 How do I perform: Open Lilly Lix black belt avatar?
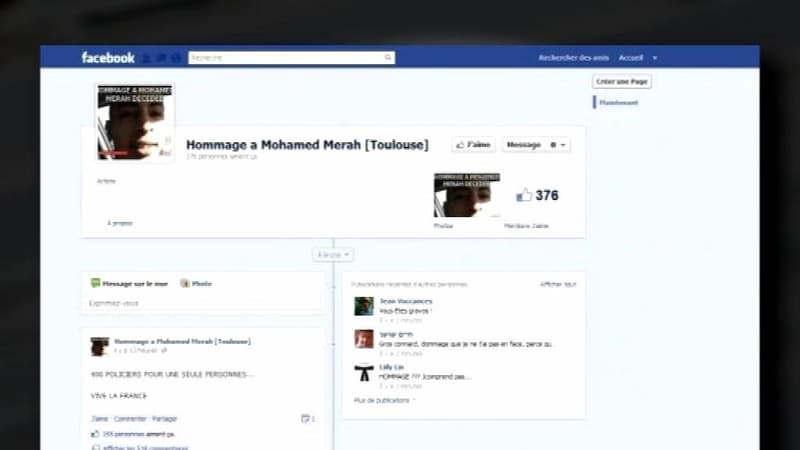364,372
